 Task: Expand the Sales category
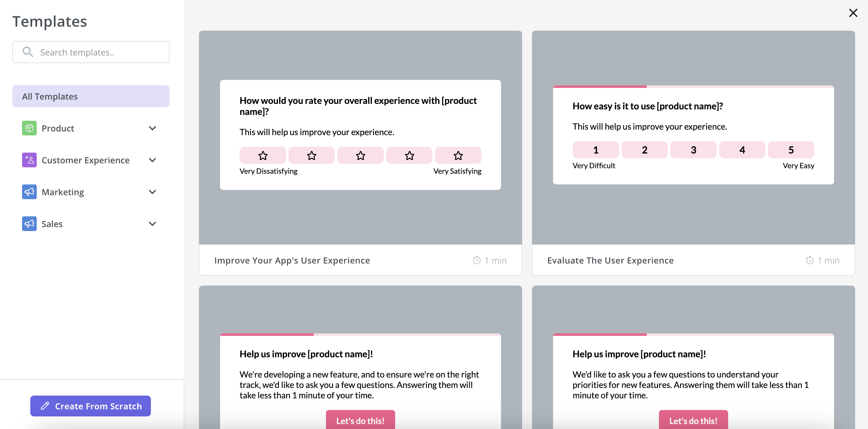[153, 223]
